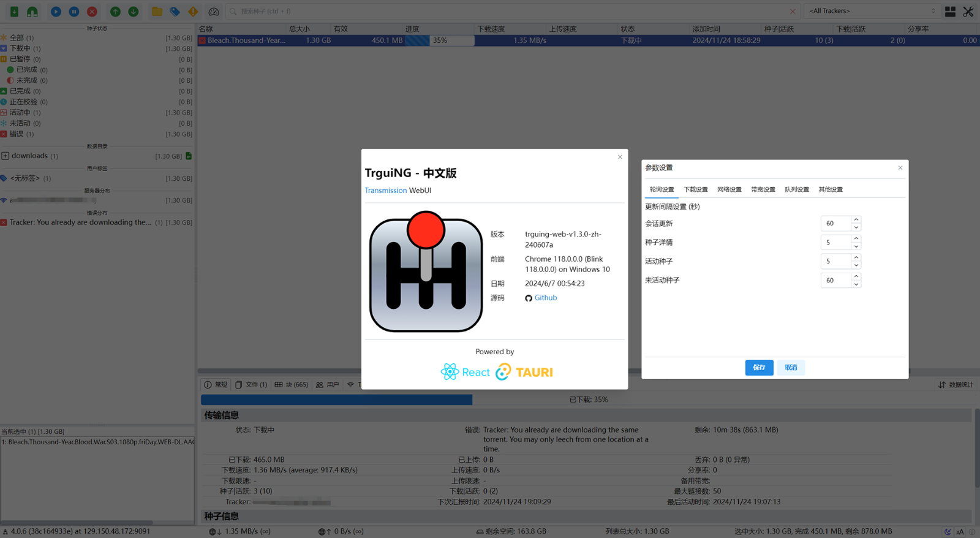The image size is (980, 538).
Task: Click the add torrent file icon
Action: pyautogui.click(x=14, y=11)
